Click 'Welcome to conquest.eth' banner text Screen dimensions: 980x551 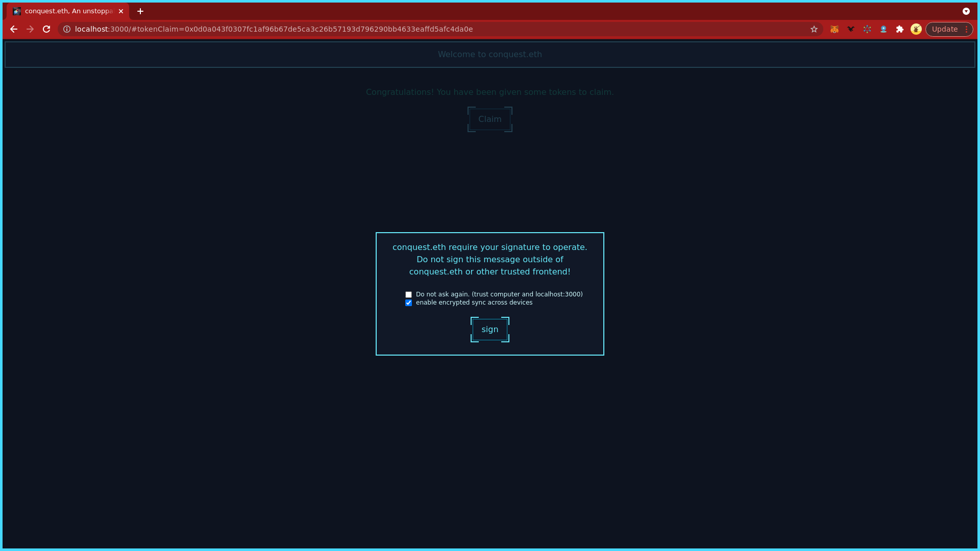(x=490, y=55)
